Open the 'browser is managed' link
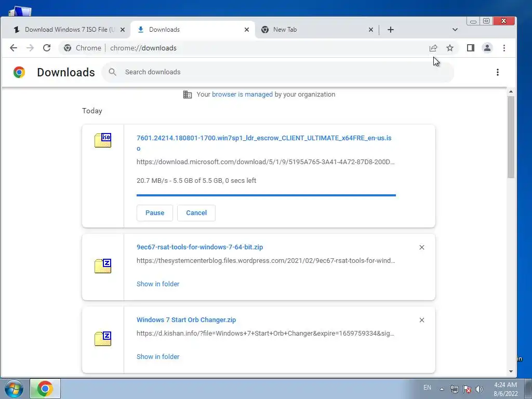This screenshot has height=399, width=532. tap(242, 95)
